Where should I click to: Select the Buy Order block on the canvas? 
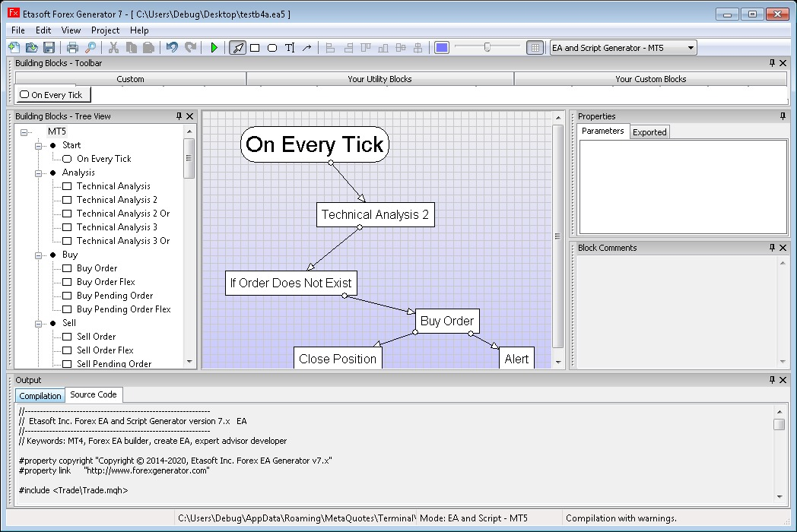click(447, 321)
